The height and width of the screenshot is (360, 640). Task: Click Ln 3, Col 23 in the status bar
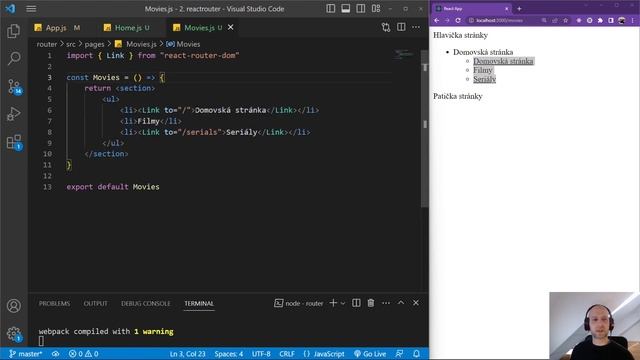(187, 354)
